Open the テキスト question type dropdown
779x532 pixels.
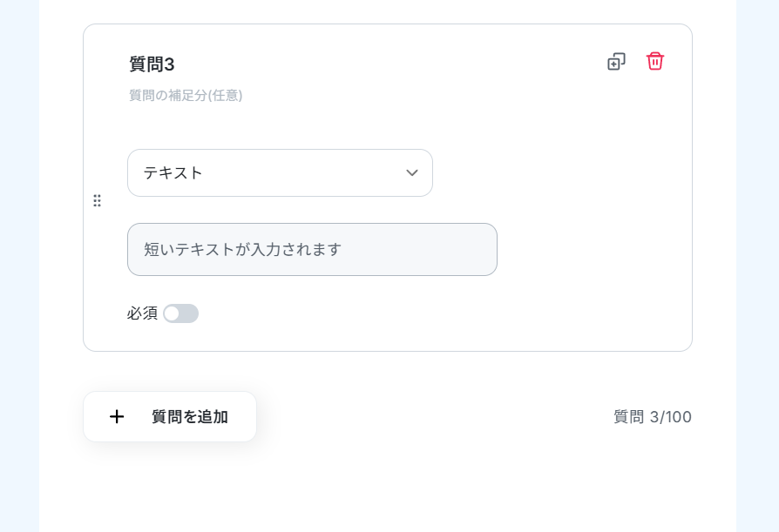281,172
